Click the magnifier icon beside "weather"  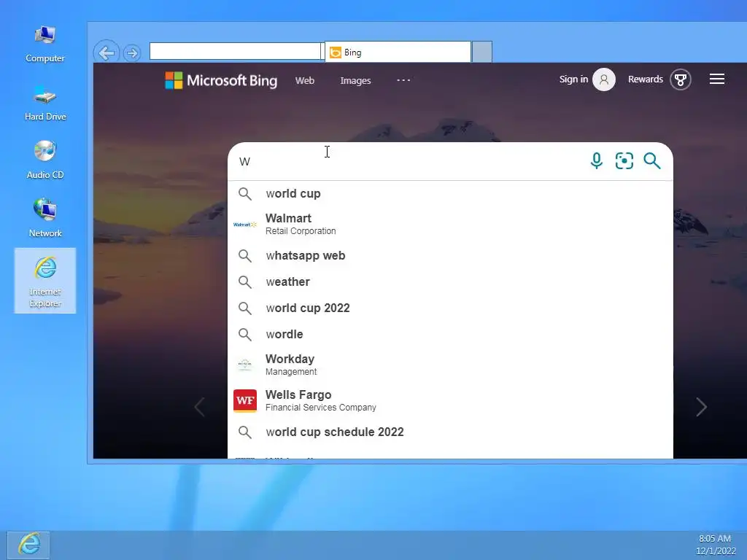tap(245, 282)
